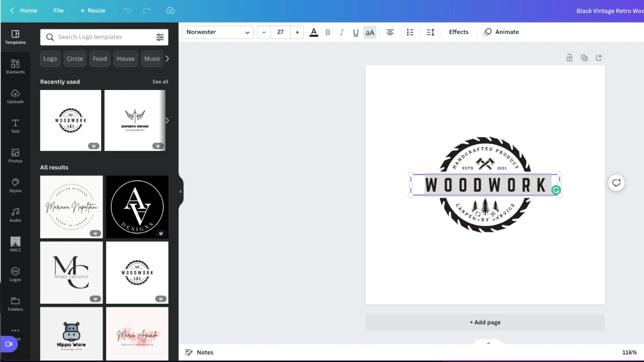The height and width of the screenshot is (362, 644).
Task: Toggle bulleted list formatting
Action: coord(410,32)
